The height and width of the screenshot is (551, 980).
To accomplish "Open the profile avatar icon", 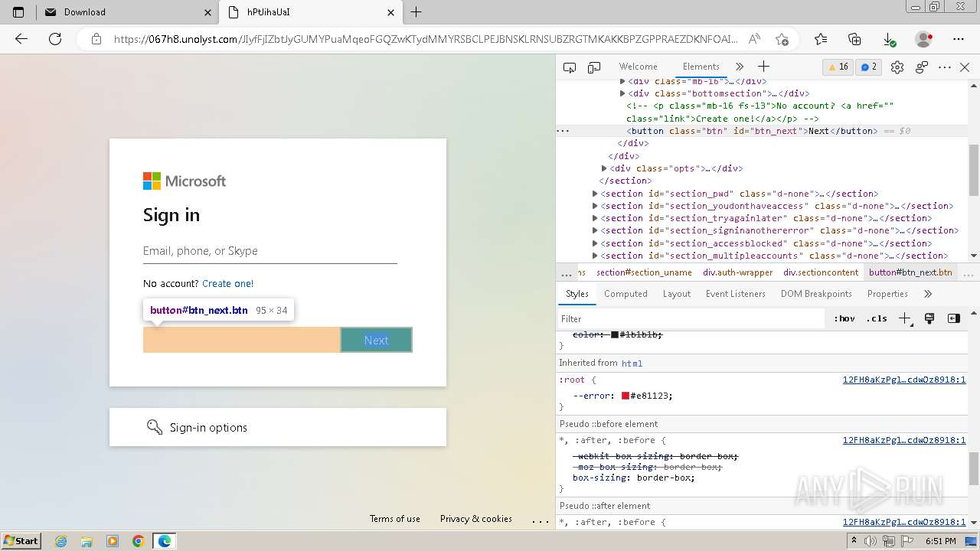I will coord(924,39).
